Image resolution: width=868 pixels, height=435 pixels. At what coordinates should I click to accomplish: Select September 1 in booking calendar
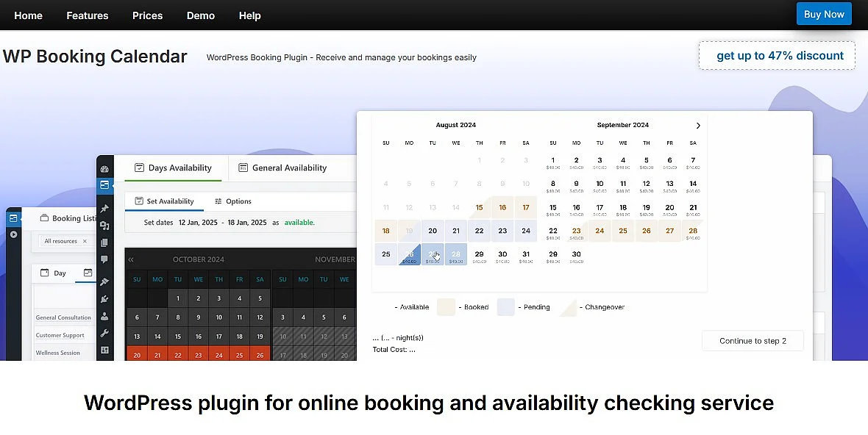pos(553,162)
